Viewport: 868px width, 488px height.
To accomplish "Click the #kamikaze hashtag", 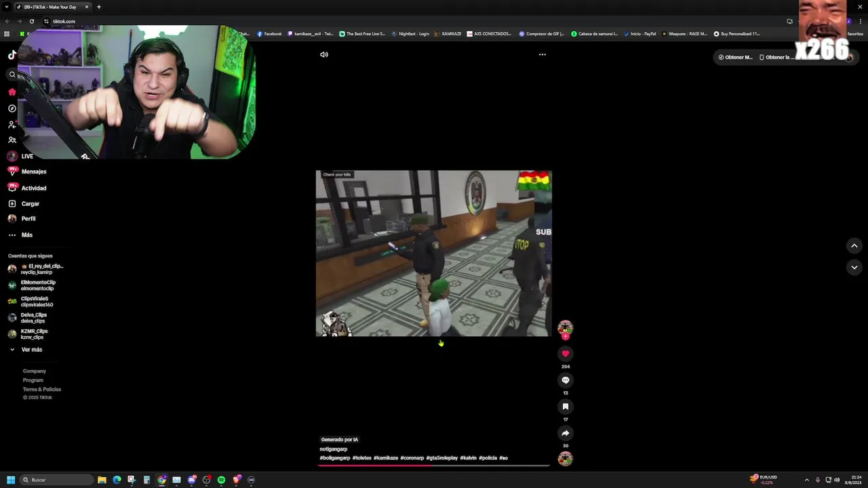I will (386, 458).
